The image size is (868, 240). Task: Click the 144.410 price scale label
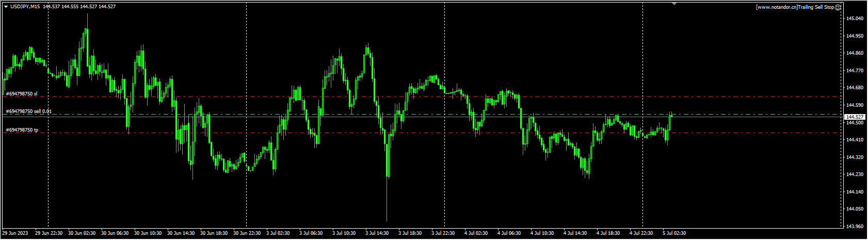click(855, 140)
